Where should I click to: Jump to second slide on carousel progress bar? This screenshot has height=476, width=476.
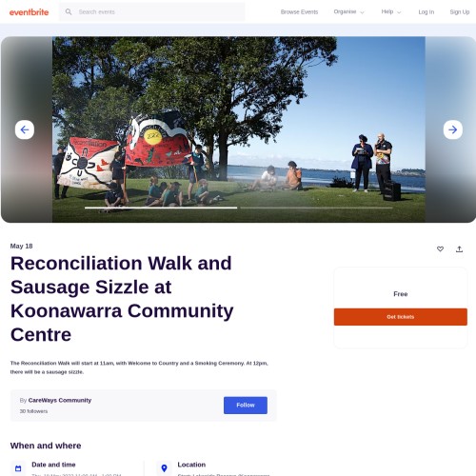[x=316, y=208]
